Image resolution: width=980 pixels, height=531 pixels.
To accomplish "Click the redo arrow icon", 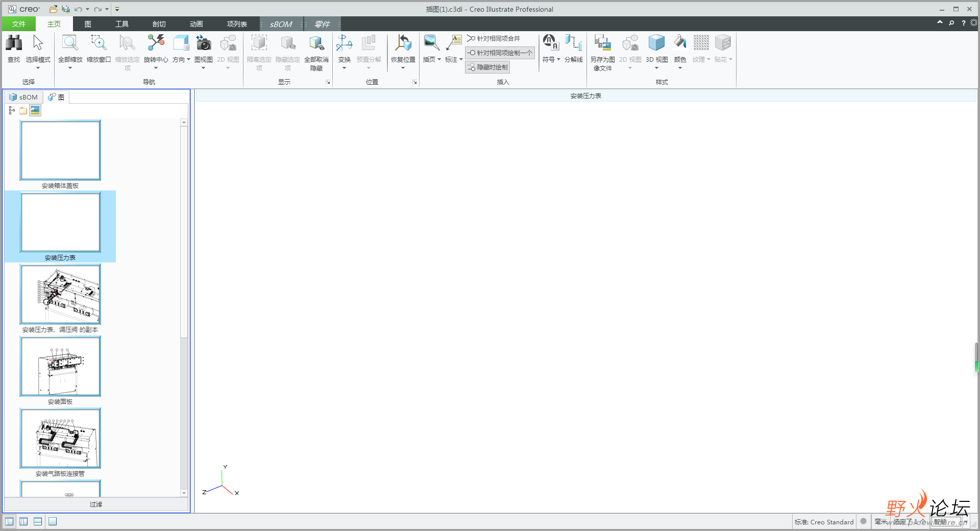I will (x=97, y=9).
